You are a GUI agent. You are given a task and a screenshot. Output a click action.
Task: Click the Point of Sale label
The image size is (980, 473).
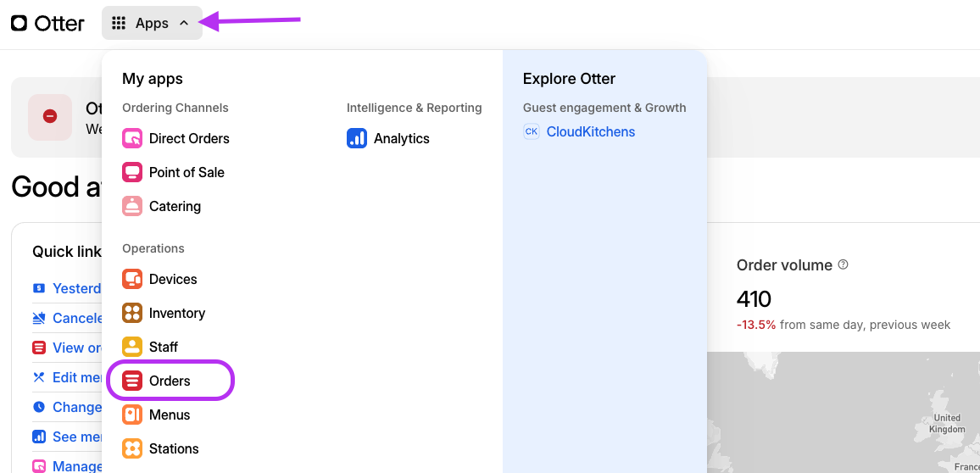pyautogui.click(x=187, y=172)
